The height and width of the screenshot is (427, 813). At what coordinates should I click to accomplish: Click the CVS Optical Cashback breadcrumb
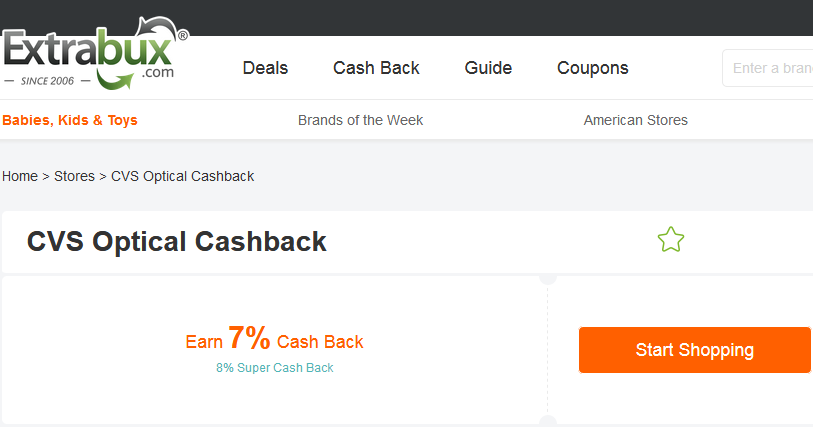pyautogui.click(x=182, y=176)
